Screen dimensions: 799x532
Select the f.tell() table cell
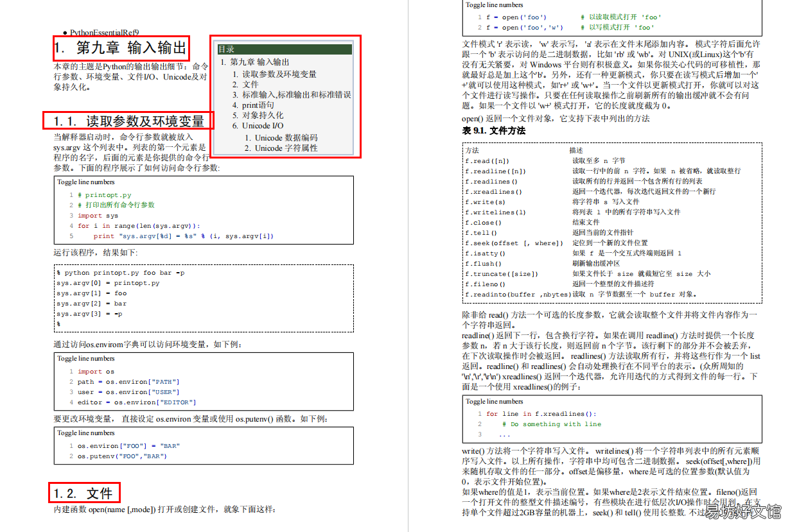click(481, 233)
